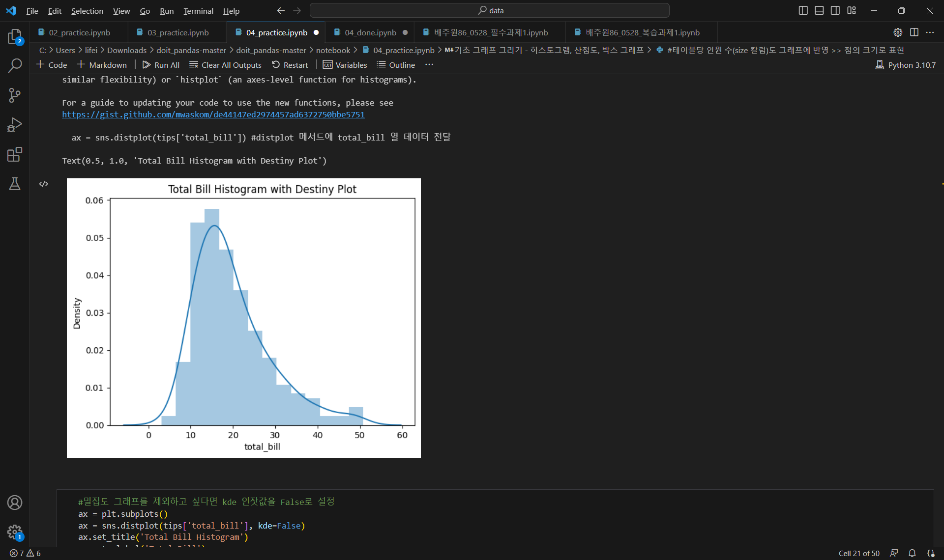The width and height of the screenshot is (944, 560).
Task: Open the Extensions view
Action: (x=15, y=155)
